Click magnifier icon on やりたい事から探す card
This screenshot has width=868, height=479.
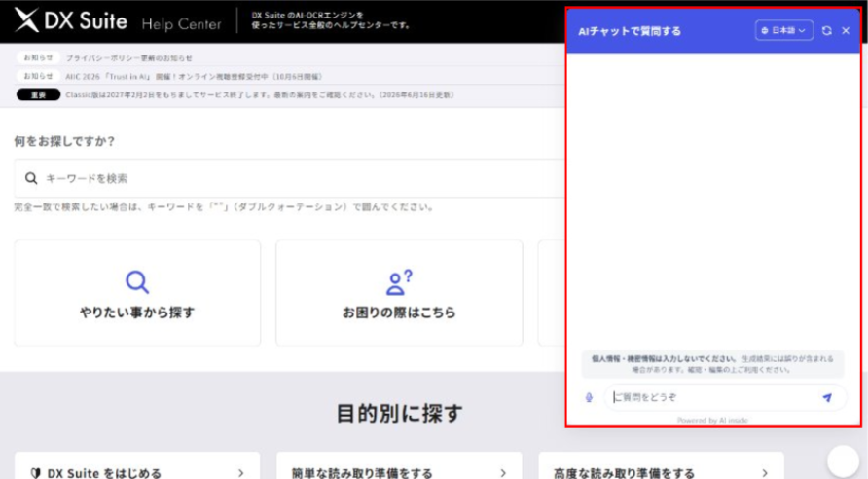pyautogui.click(x=137, y=282)
